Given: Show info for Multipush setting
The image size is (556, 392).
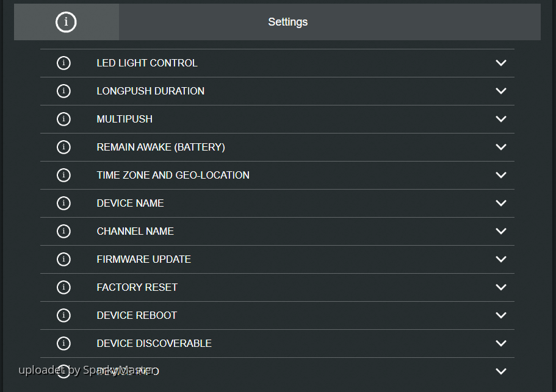Looking at the screenshot, I should pos(63,119).
